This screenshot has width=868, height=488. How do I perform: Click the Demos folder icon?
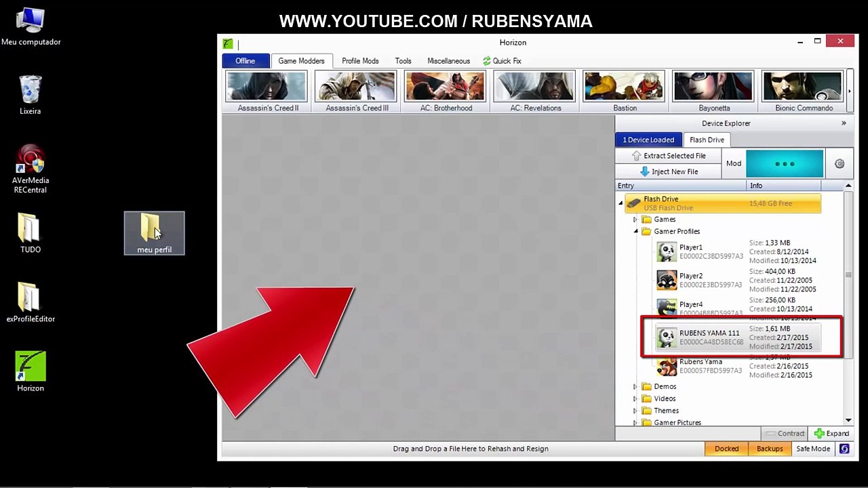[647, 386]
